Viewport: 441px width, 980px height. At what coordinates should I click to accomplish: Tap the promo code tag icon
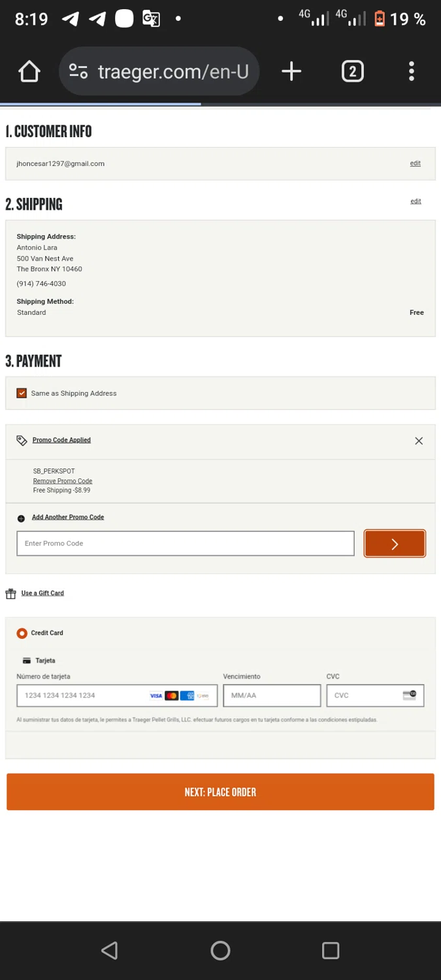(x=22, y=440)
